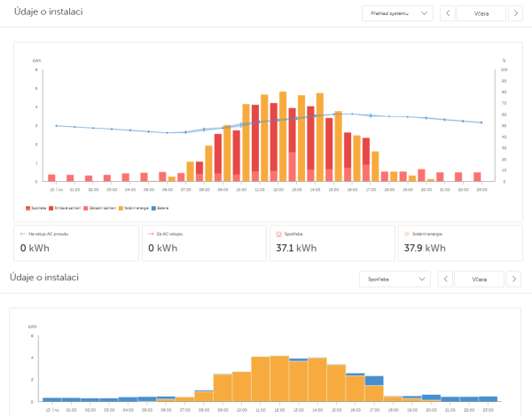532x418 pixels.
Task: Click the lower Včera date button
Action: (x=479, y=280)
